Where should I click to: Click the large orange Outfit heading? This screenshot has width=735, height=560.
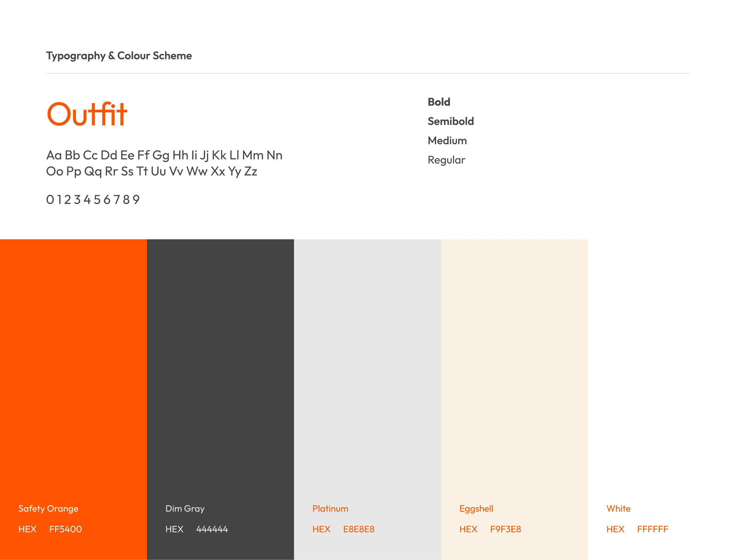(87, 114)
